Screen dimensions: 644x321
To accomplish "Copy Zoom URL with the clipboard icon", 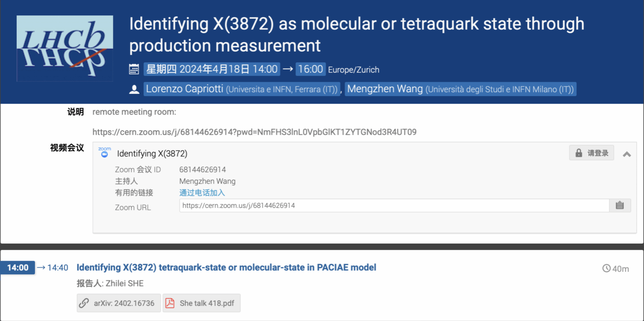I will coord(620,206).
